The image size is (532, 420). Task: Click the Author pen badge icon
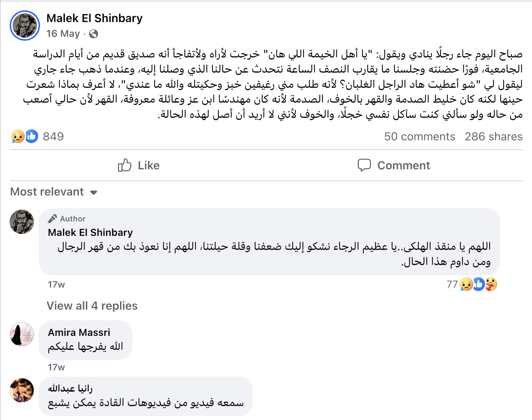[52, 219]
